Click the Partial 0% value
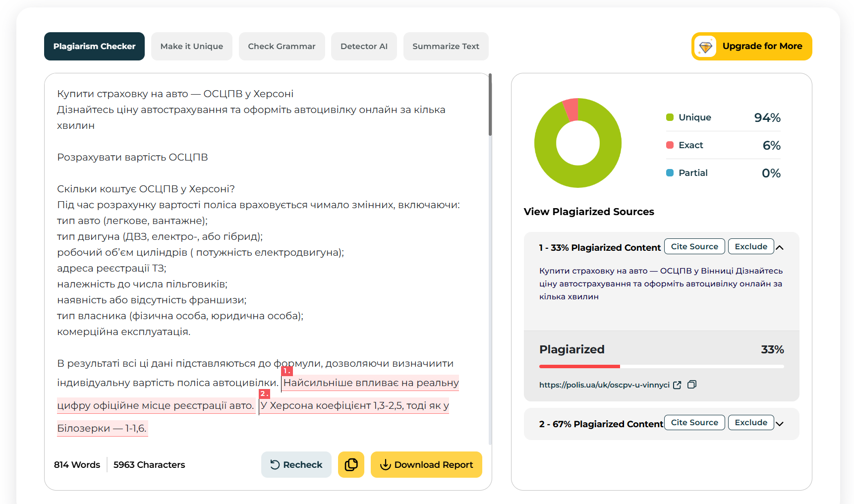The height and width of the screenshot is (504, 854). (771, 173)
